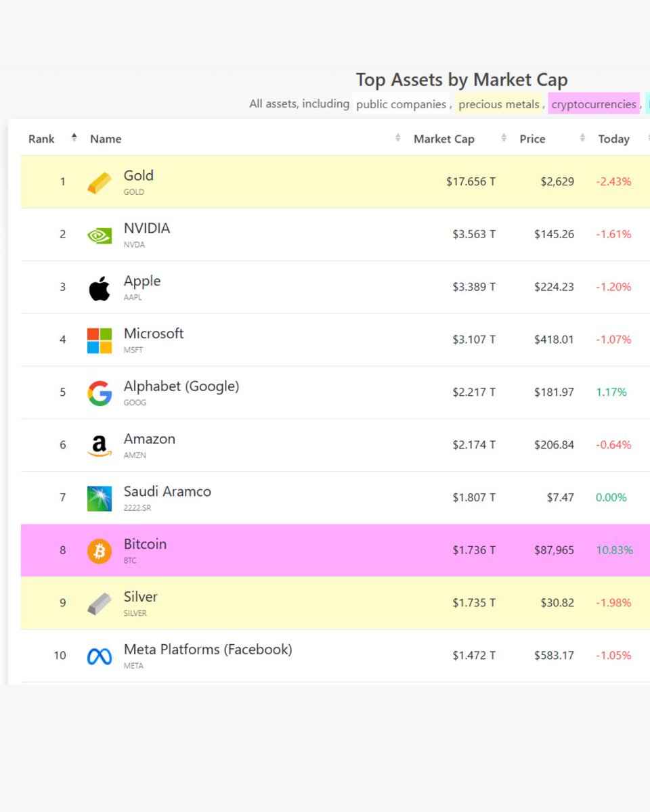Click Gold price $2,629
Image resolution: width=650 pixels, height=812 pixels.
(557, 181)
